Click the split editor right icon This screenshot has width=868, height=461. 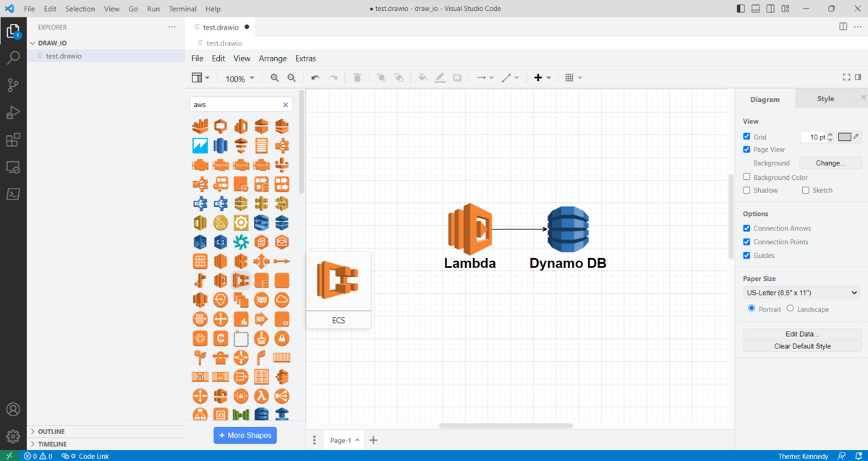(843, 27)
